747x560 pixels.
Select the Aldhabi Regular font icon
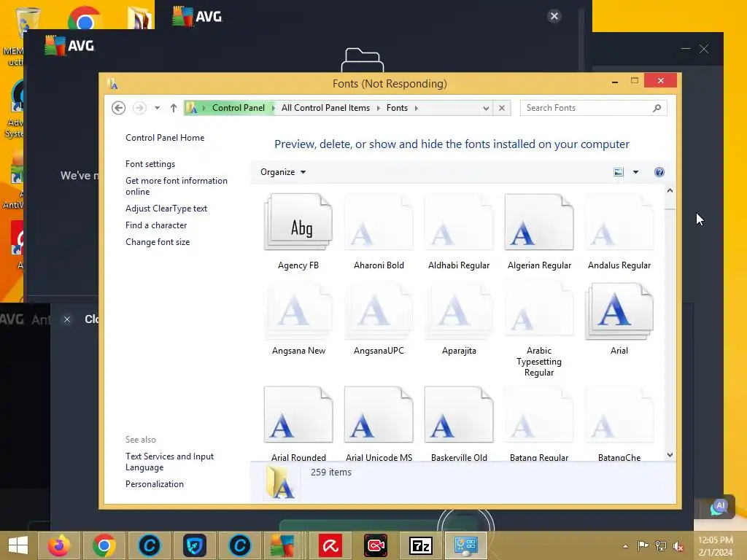[x=459, y=222]
